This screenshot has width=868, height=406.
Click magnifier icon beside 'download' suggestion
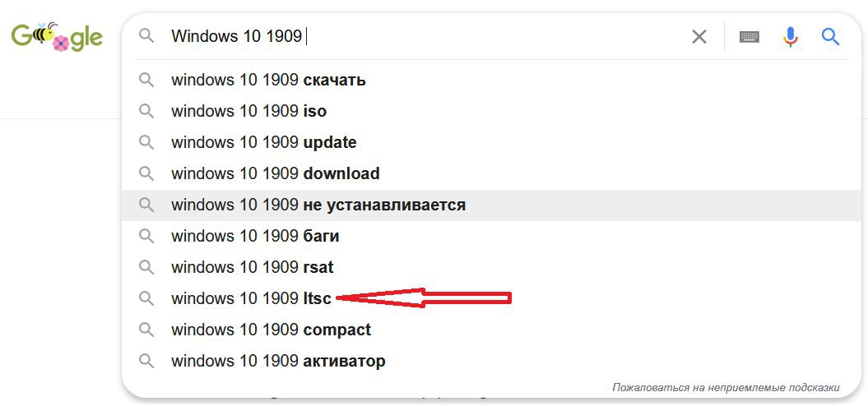146,173
